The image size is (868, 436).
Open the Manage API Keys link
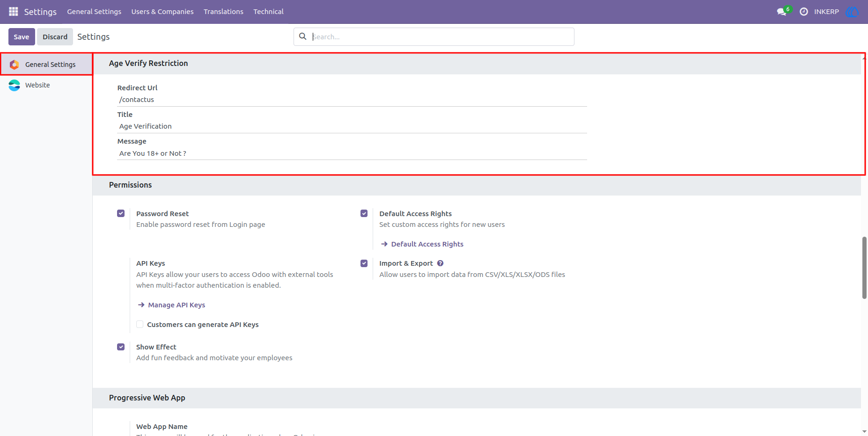pos(177,305)
